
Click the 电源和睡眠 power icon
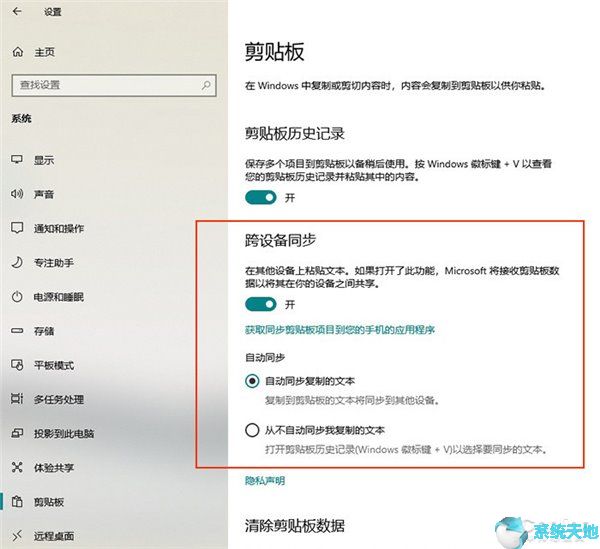(x=17, y=296)
